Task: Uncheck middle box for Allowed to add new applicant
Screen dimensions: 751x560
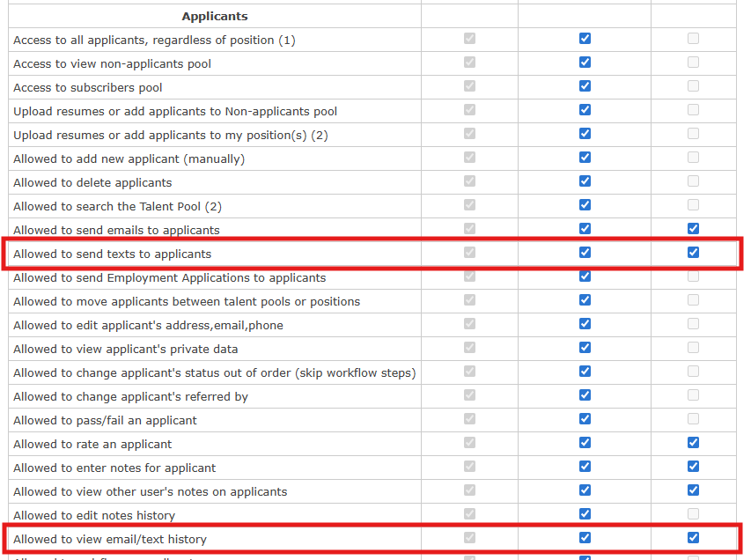Action: point(585,157)
